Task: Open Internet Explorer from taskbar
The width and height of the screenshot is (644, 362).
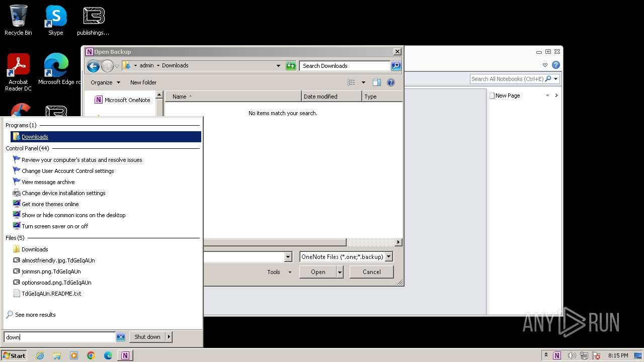Action: click(x=40, y=355)
